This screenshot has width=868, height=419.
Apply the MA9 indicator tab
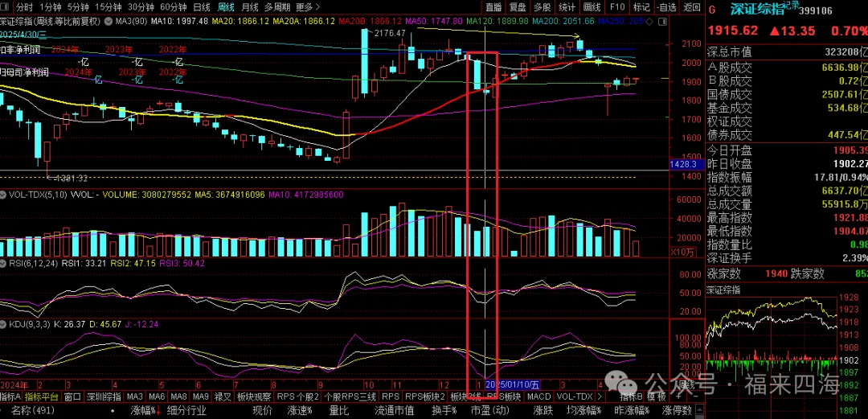201,396
